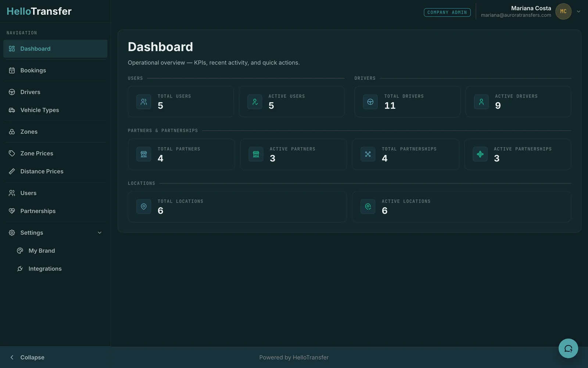Click the Total Drivers value 11

pos(390,106)
